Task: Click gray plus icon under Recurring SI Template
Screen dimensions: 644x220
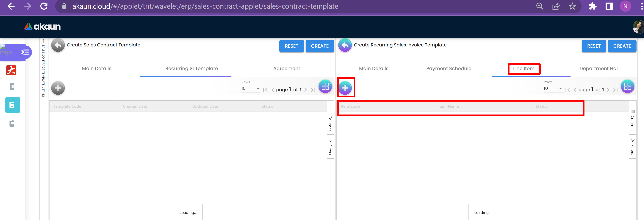Action: pyautogui.click(x=58, y=88)
